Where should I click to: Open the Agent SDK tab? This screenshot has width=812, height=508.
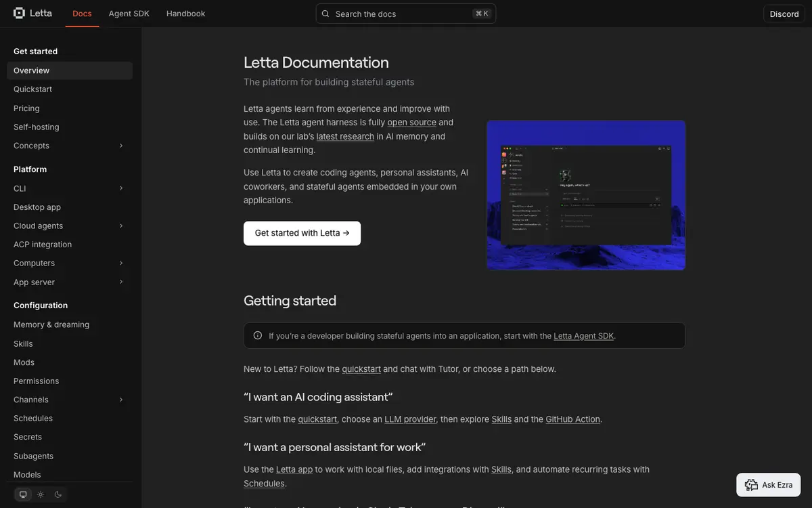click(x=129, y=14)
